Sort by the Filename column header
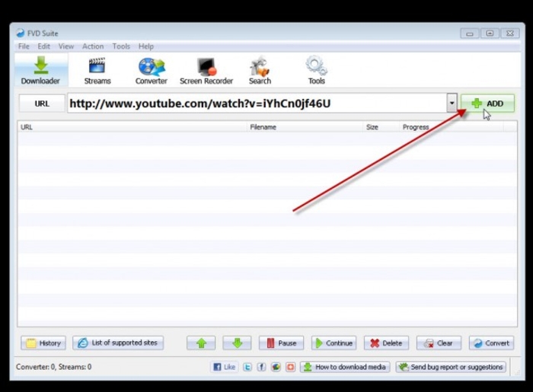The image size is (533, 392). pyautogui.click(x=305, y=127)
